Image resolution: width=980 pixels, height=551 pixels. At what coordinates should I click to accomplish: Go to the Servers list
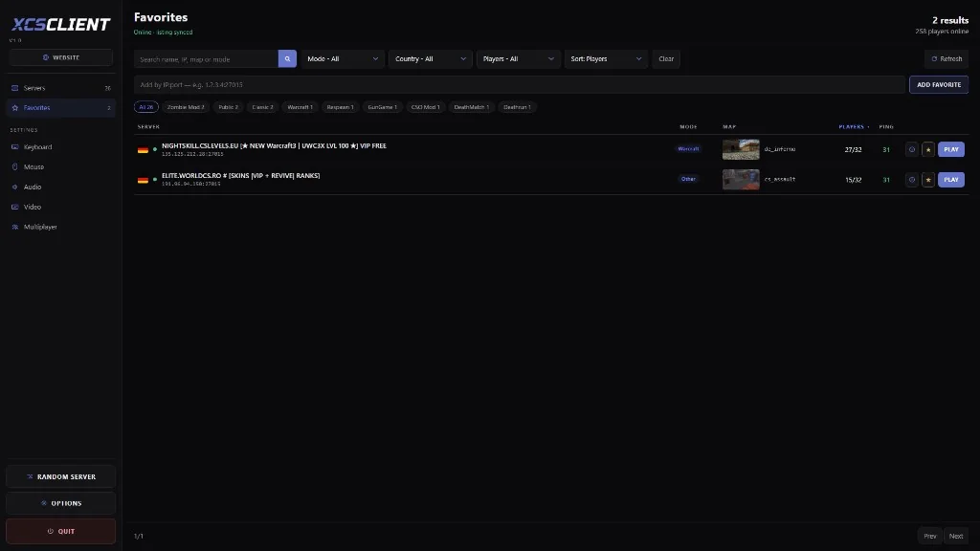(x=60, y=88)
